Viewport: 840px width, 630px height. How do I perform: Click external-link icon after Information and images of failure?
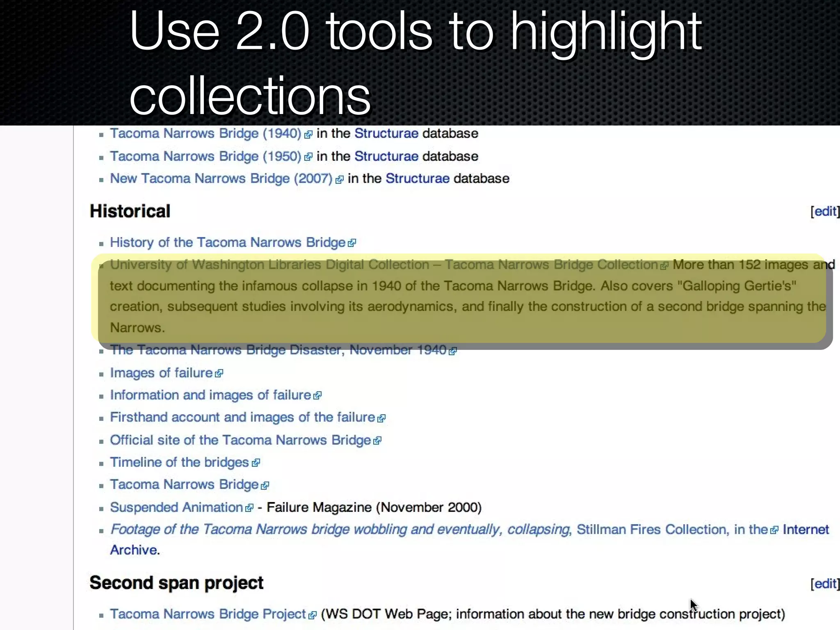point(317,396)
